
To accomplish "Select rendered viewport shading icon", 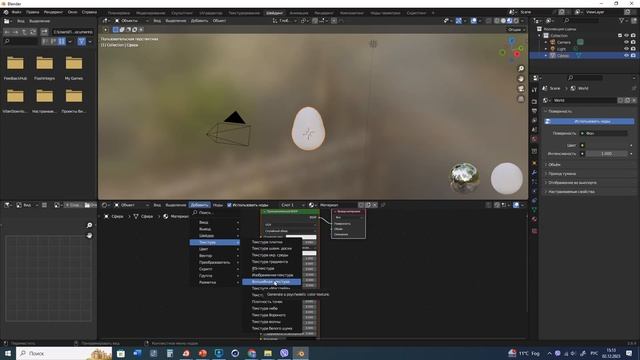I will click(x=516, y=20).
